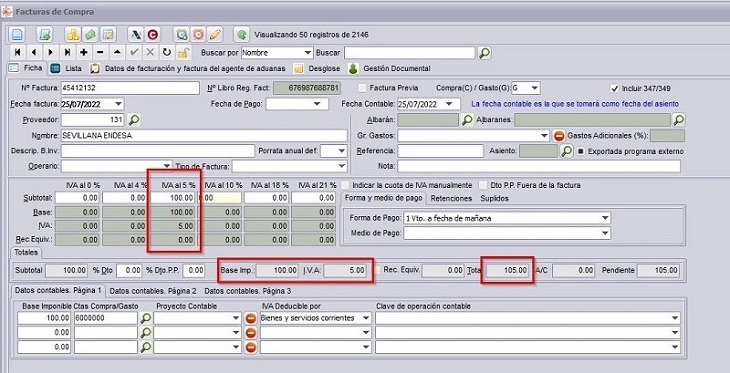730x373 pixels.
Task: Click the orange alarm clock toolbar icon
Action: pos(199,34)
